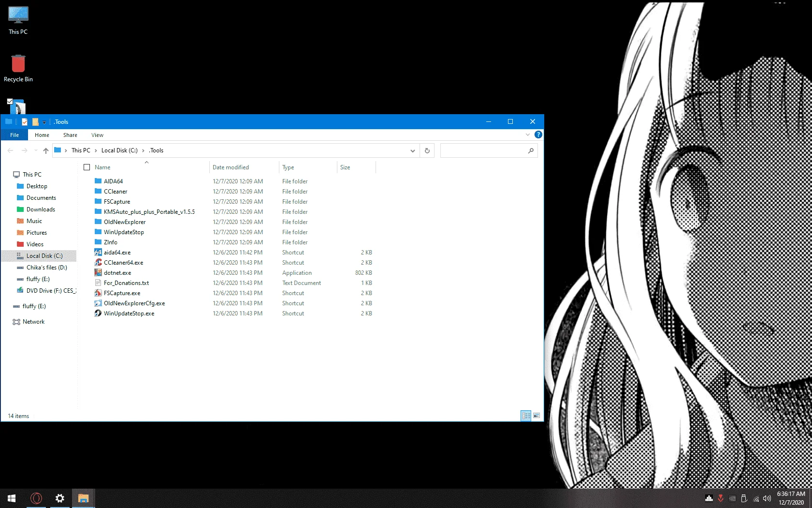This screenshot has height=508, width=812.
Task: Switch to the View ribbon tab
Action: (x=97, y=135)
